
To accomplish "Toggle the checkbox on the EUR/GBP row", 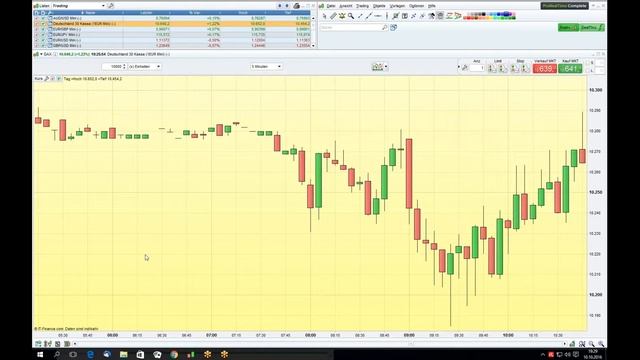I will (x=43, y=29).
